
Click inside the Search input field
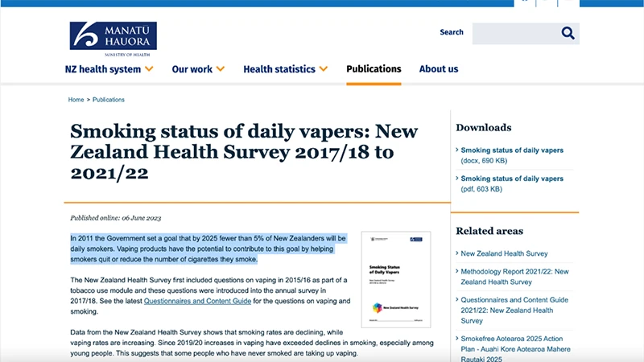(516, 33)
